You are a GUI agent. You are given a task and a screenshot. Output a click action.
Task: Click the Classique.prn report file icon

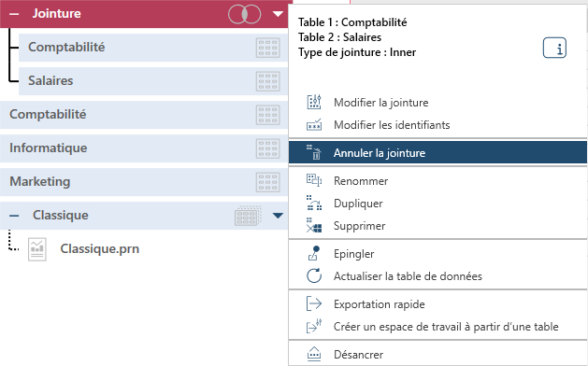(37, 249)
